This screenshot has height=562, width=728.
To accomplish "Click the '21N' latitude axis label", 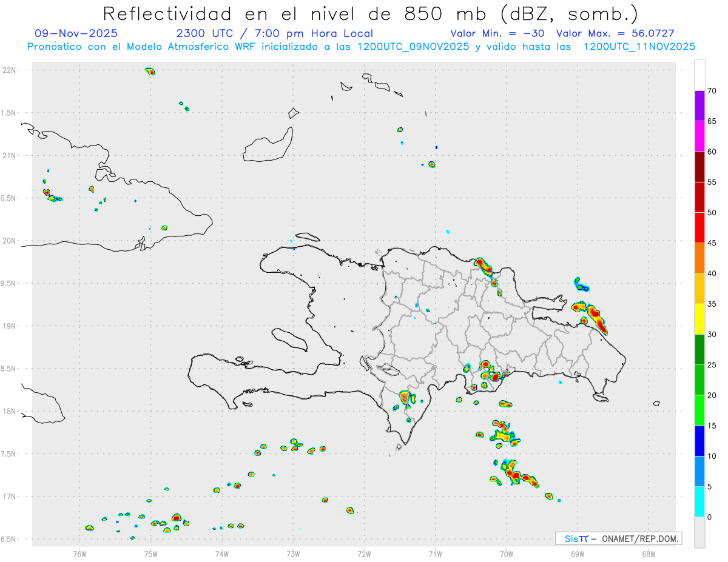I will 10,155.
